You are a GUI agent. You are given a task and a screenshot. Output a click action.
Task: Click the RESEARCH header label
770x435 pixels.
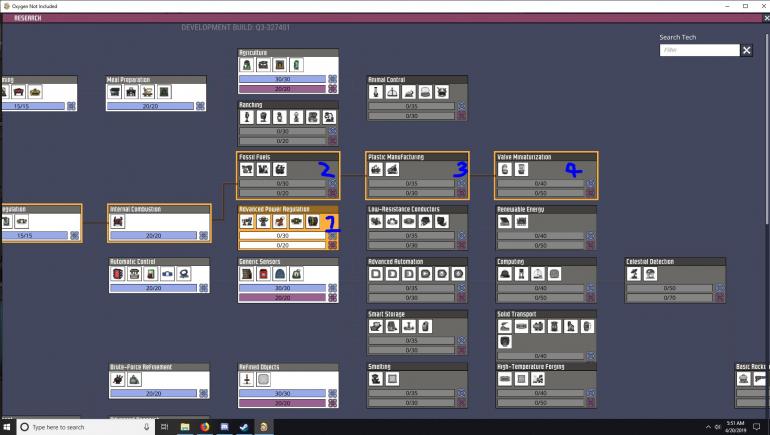coord(28,18)
